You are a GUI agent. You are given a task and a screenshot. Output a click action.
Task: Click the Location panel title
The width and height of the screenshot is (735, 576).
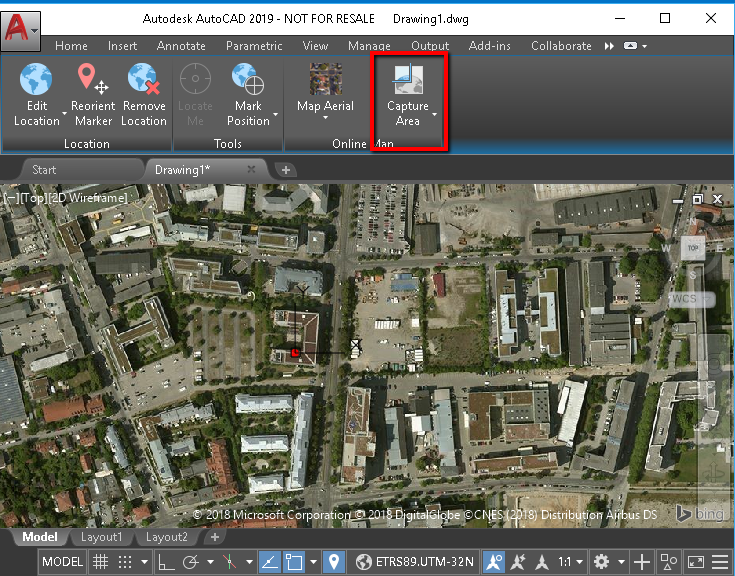(87, 143)
